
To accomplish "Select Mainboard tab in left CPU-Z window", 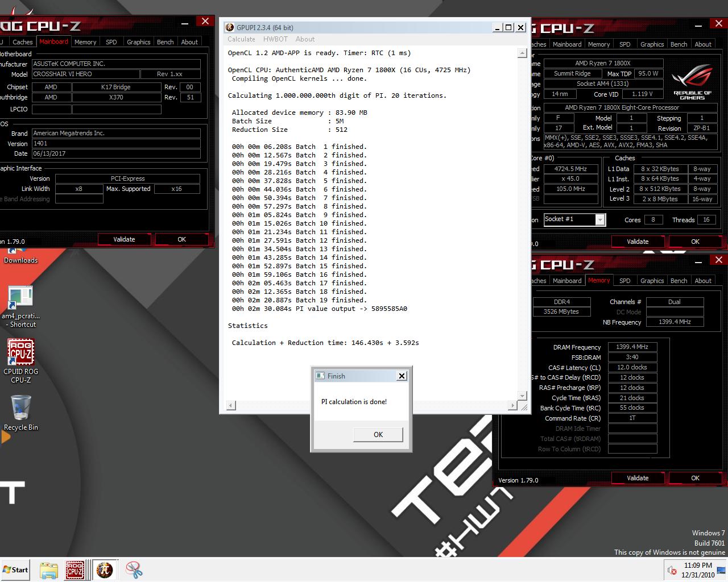I will pos(53,41).
